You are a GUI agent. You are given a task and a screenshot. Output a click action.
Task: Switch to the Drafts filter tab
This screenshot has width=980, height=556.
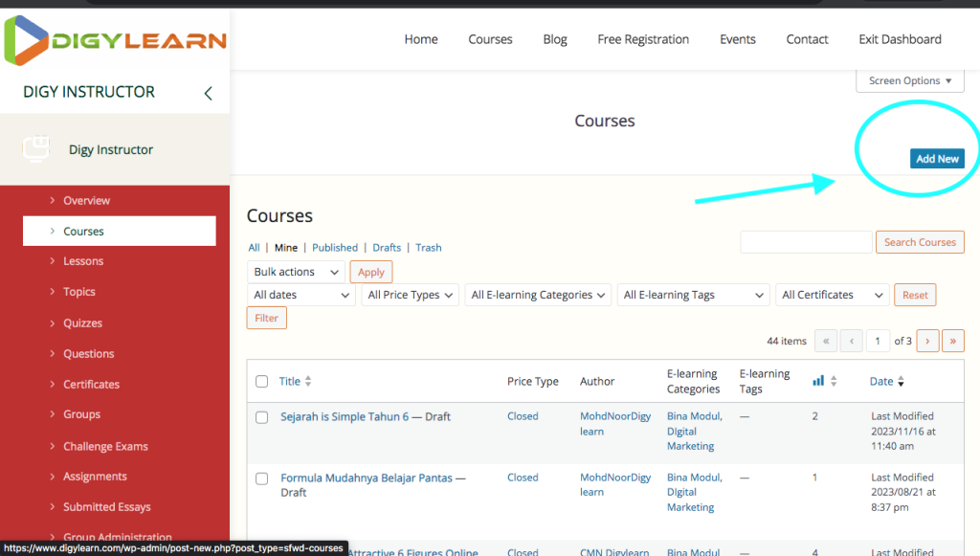point(387,248)
